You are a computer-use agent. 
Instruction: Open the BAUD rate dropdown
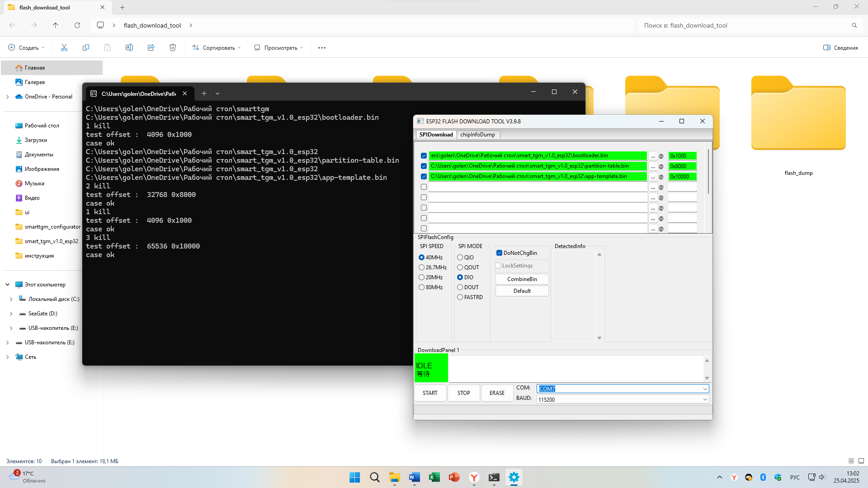705,399
